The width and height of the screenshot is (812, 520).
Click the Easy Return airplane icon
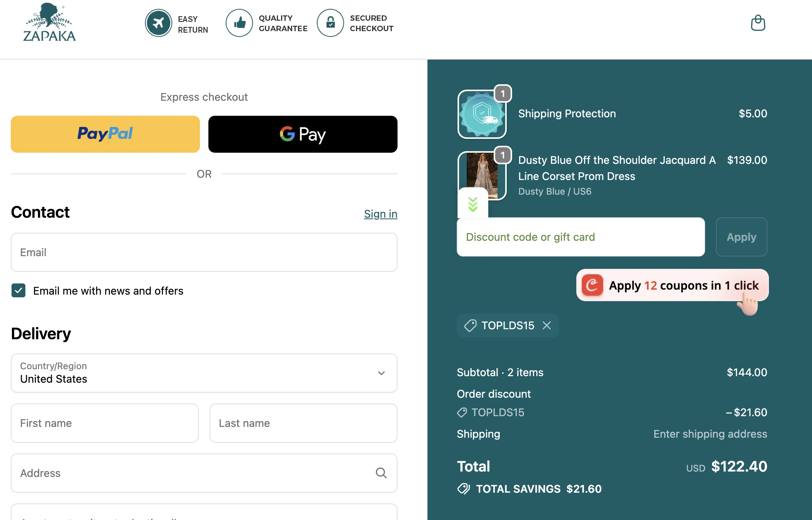pos(158,23)
